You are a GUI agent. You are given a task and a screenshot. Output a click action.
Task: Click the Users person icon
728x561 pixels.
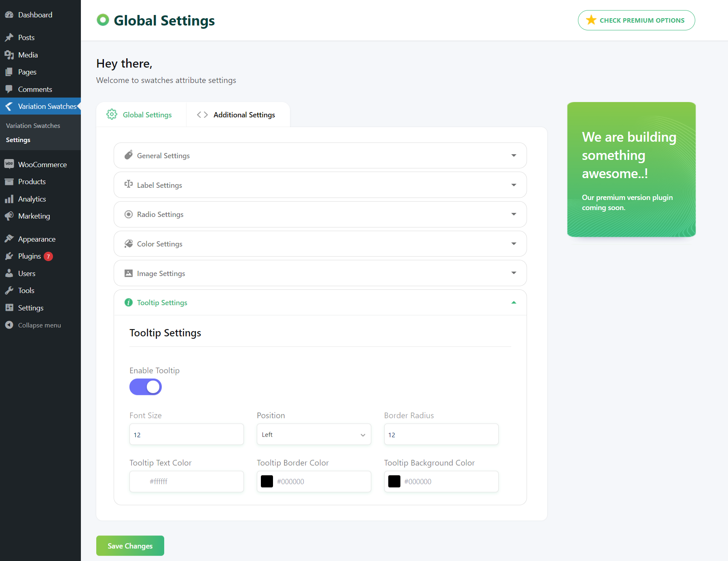tap(9, 274)
